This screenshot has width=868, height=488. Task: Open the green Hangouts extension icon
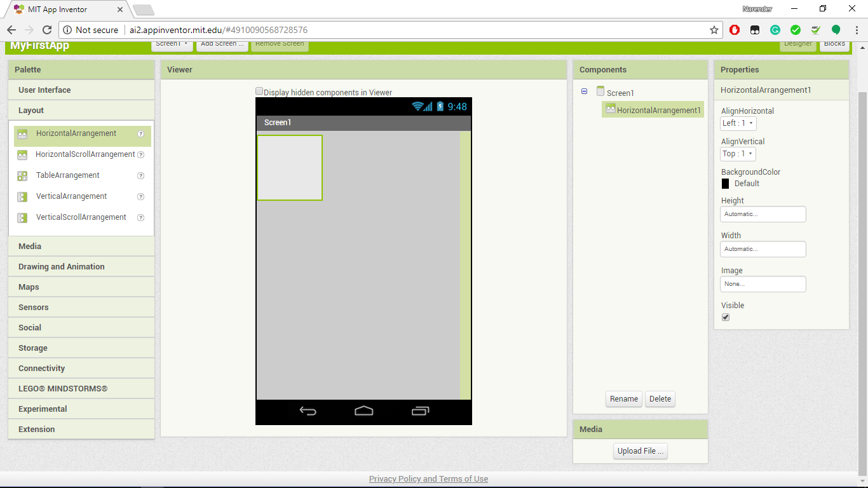pyautogui.click(x=836, y=30)
